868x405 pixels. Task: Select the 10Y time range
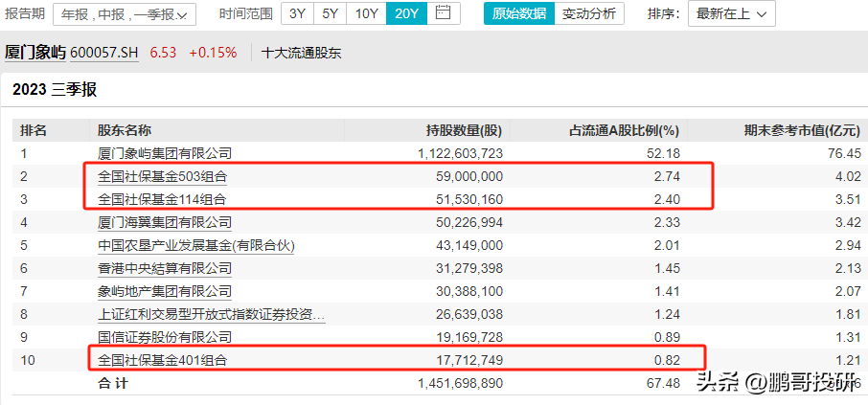pyautogui.click(x=366, y=13)
